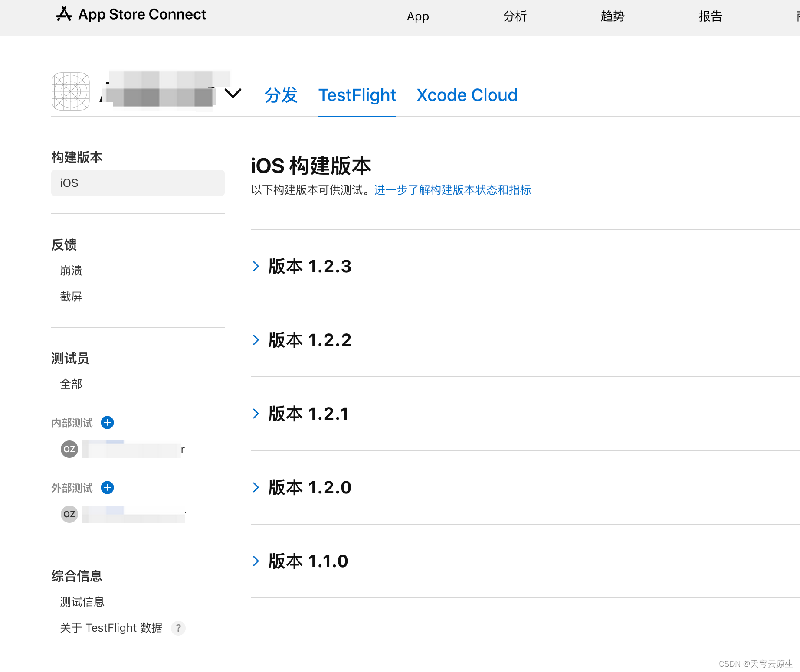
Task: Open 全部 testers in sidebar
Action: point(71,384)
